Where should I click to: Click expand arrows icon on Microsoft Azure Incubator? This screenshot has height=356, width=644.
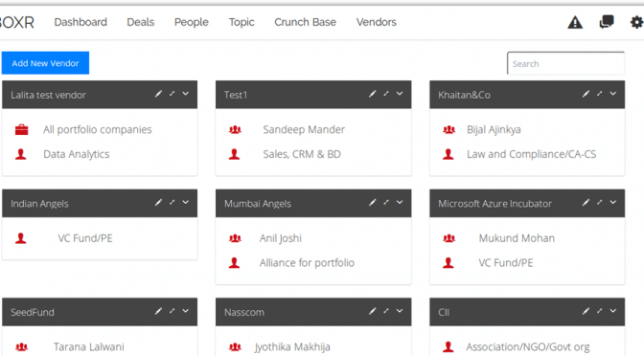600,203
